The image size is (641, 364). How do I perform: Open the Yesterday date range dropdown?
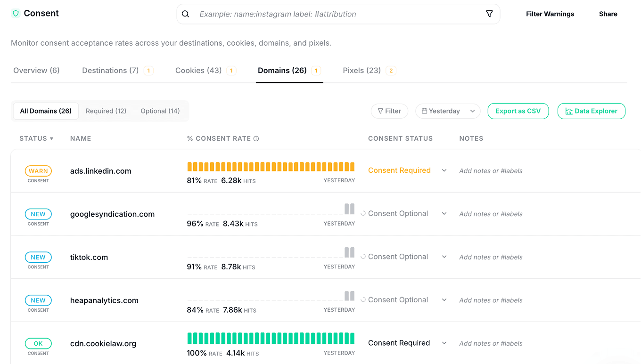click(448, 111)
